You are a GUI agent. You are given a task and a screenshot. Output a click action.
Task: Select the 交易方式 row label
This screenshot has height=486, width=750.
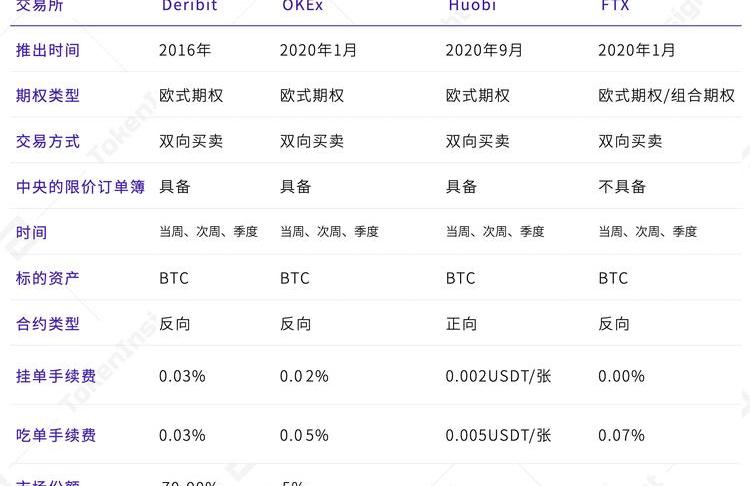pos(48,142)
